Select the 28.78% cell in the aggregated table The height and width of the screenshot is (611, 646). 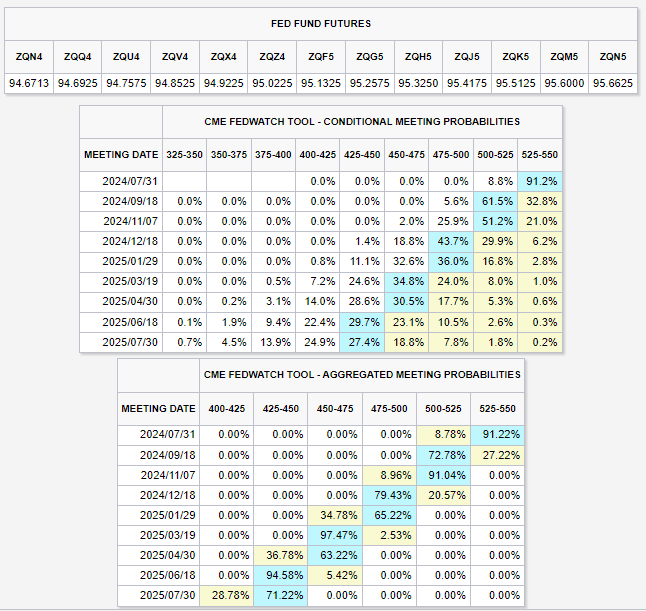pyautogui.click(x=227, y=594)
